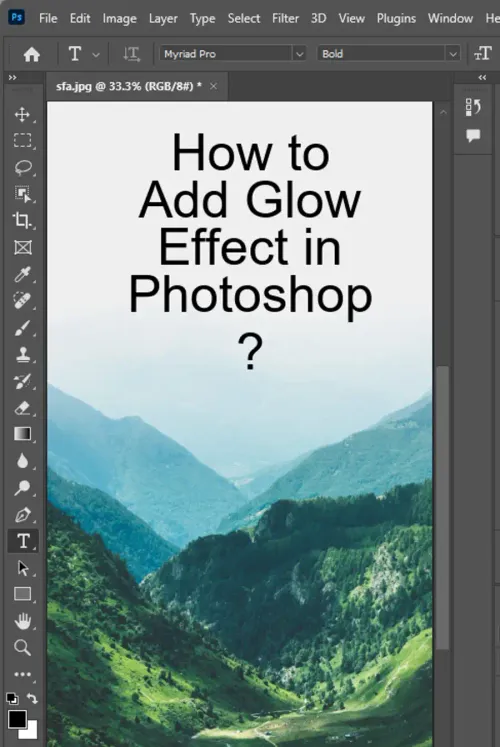Open the Filter menu
This screenshot has width=500, height=747.
(x=285, y=19)
